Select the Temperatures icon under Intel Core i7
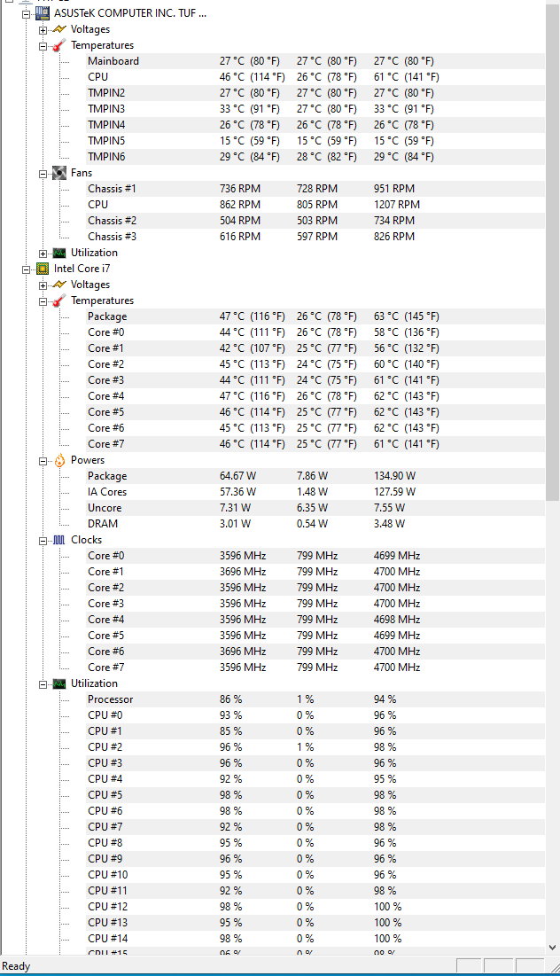560x976 pixels. click(58, 300)
